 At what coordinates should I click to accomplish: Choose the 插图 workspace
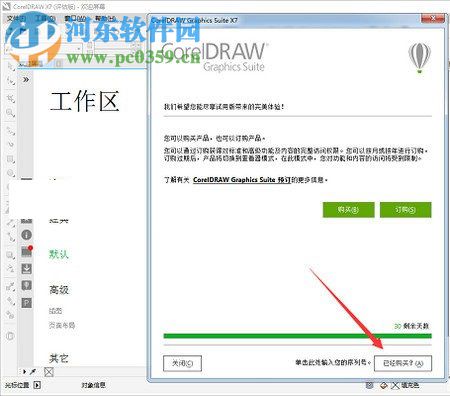(55, 311)
